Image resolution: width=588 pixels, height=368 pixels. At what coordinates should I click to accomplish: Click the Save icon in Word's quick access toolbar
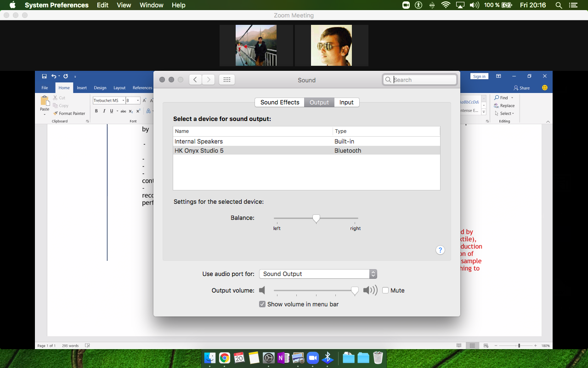coord(44,76)
